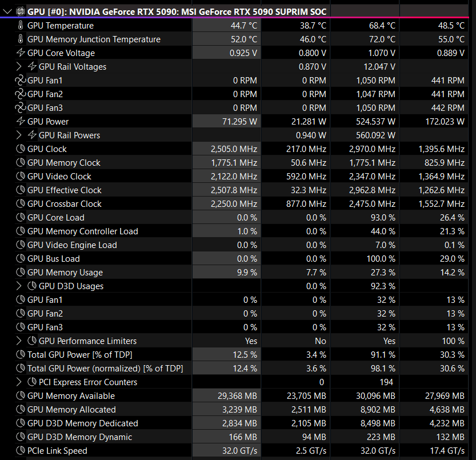The height and width of the screenshot is (460, 476).
Task: Click the gauge icon beside GPU Memory Usage
Action: tap(21, 273)
